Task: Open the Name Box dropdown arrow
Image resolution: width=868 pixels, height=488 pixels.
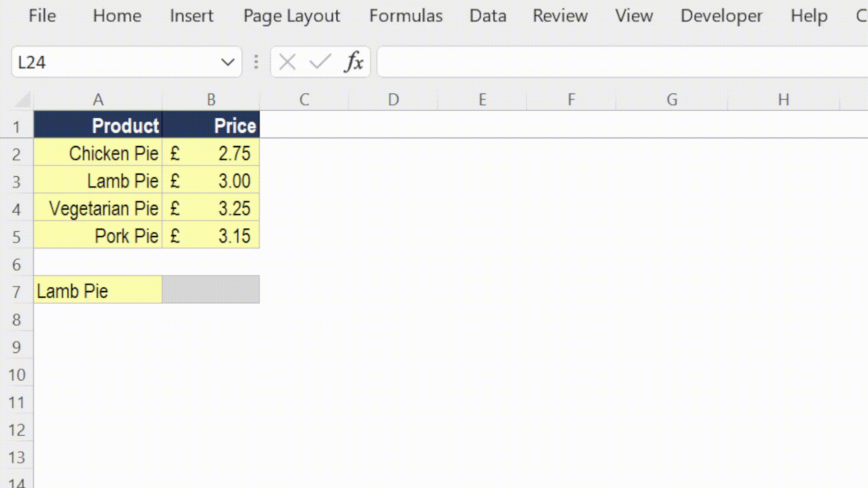Action: pyautogui.click(x=227, y=61)
